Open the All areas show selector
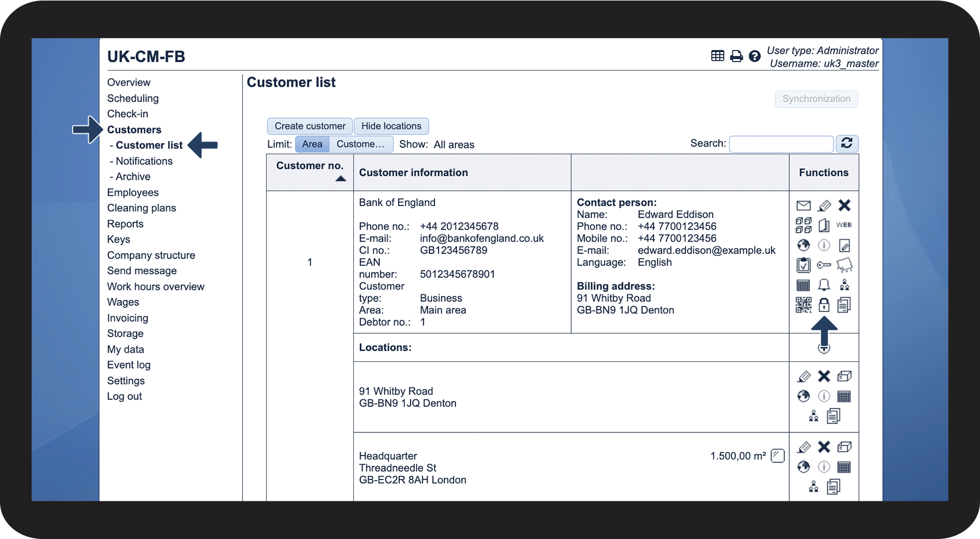This screenshot has width=980, height=539. [454, 145]
